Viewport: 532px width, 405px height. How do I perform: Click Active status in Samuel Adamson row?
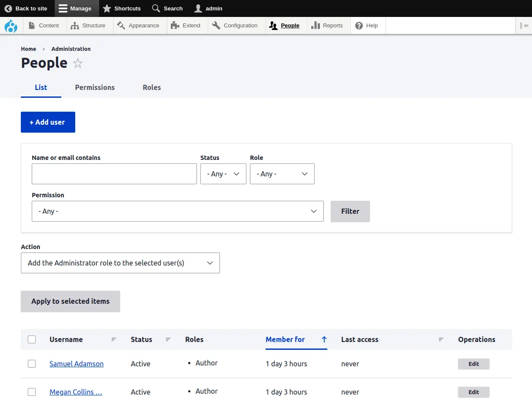click(x=140, y=364)
